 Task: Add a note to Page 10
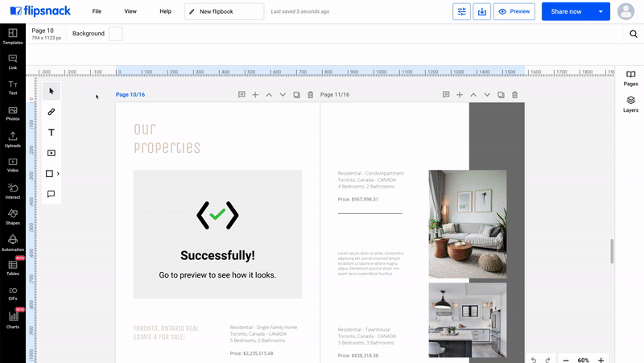point(242,95)
